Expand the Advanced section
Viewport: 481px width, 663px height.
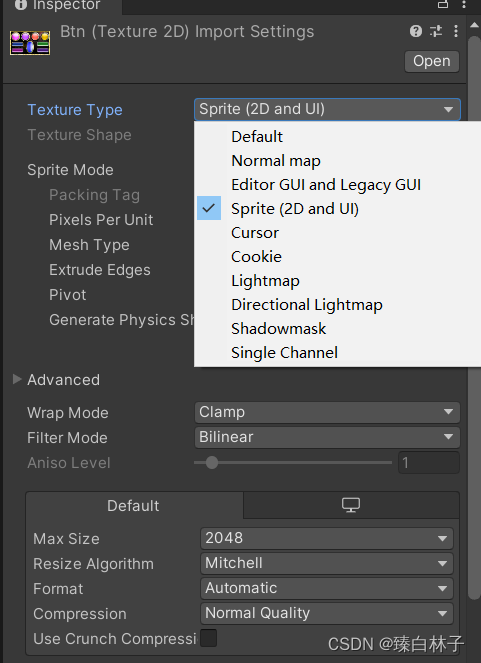click(17, 379)
